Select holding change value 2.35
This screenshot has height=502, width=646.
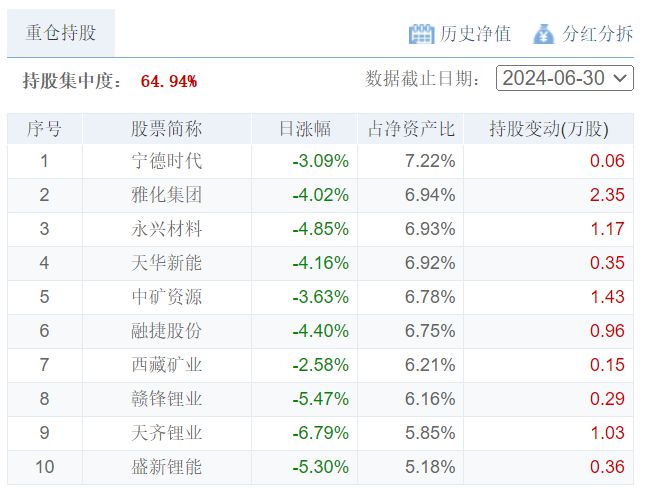[x=607, y=195]
